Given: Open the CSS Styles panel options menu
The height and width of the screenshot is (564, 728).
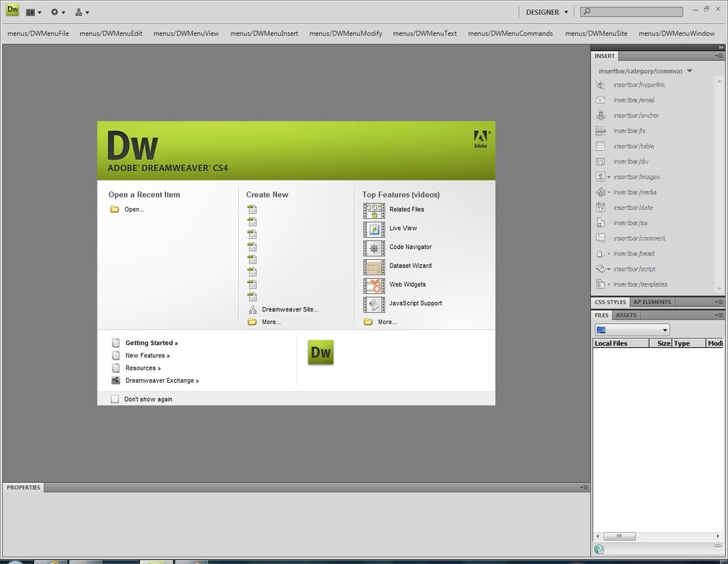Looking at the screenshot, I should [719, 302].
